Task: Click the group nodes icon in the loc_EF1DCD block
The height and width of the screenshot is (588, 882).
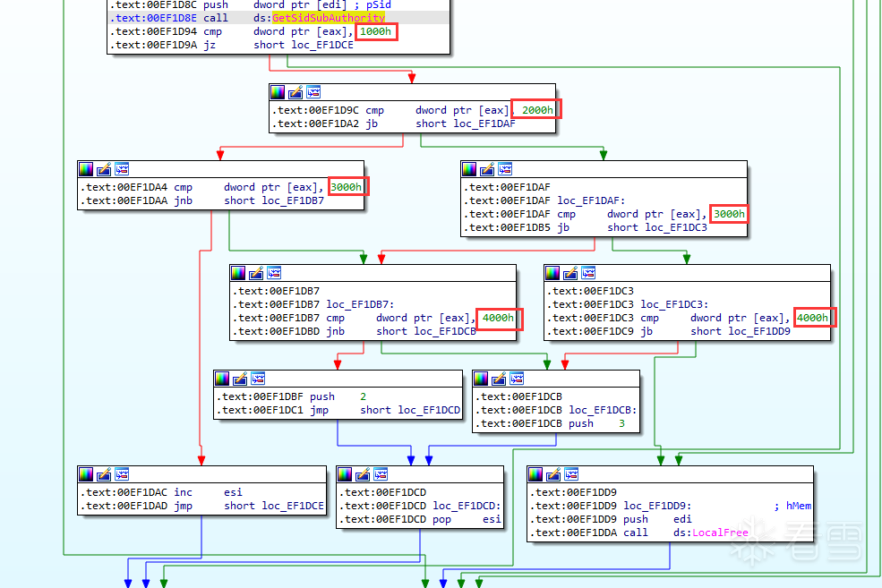Action: tap(381, 474)
